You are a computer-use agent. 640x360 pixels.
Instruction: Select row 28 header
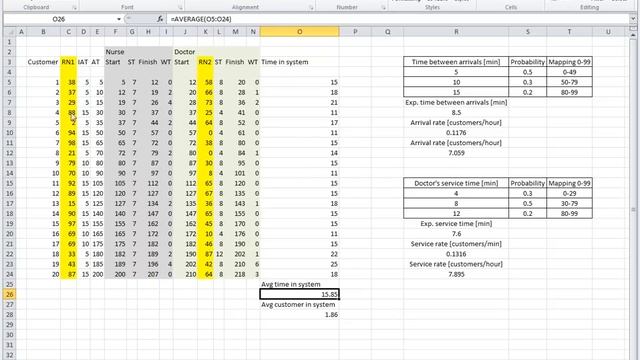pos(10,315)
